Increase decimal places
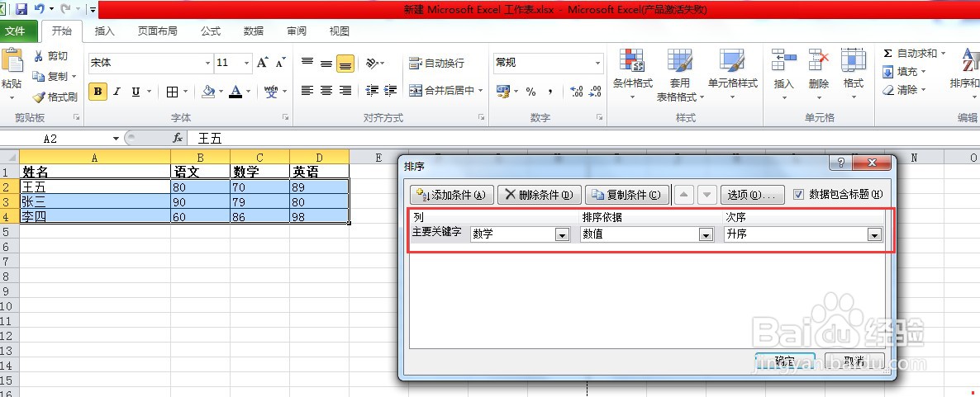 pos(577,92)
